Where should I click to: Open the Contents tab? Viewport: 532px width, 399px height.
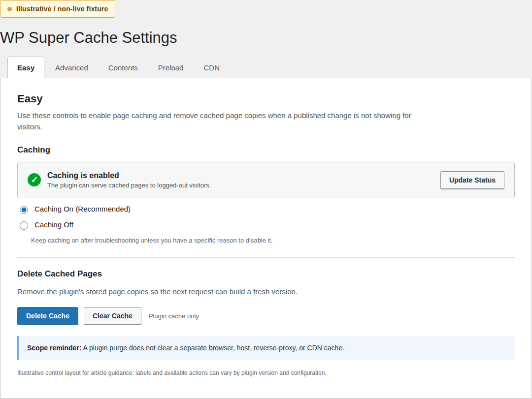pos(123,68)
